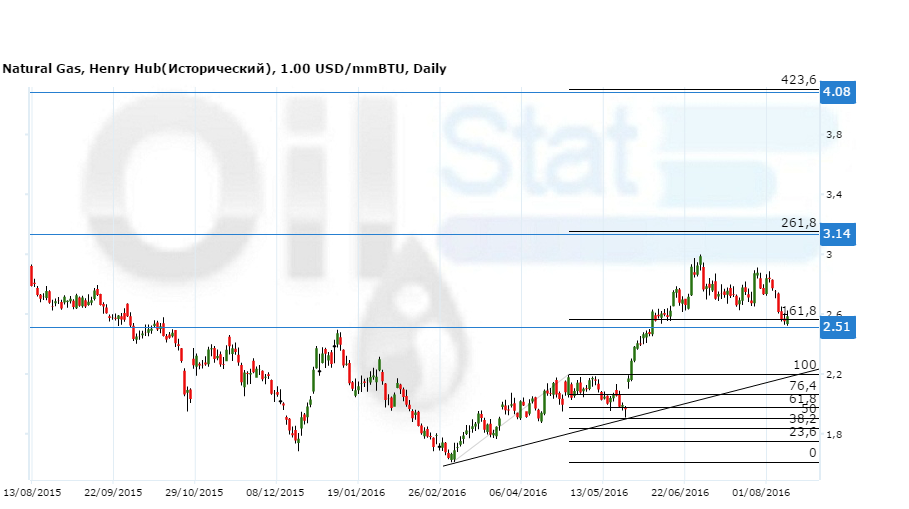
Task: Click the 4.08 blue price label
Action: click(x=836, y=93)
